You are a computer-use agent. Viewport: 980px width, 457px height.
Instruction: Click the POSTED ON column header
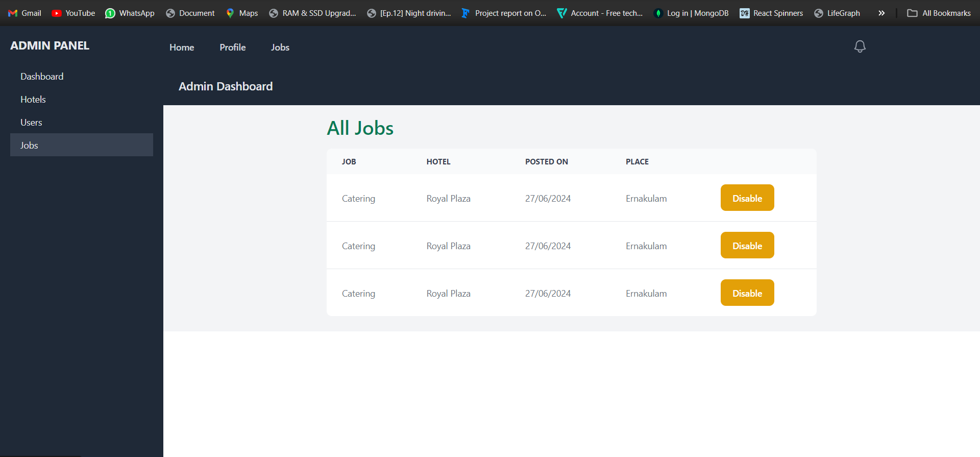pos(547,162)
